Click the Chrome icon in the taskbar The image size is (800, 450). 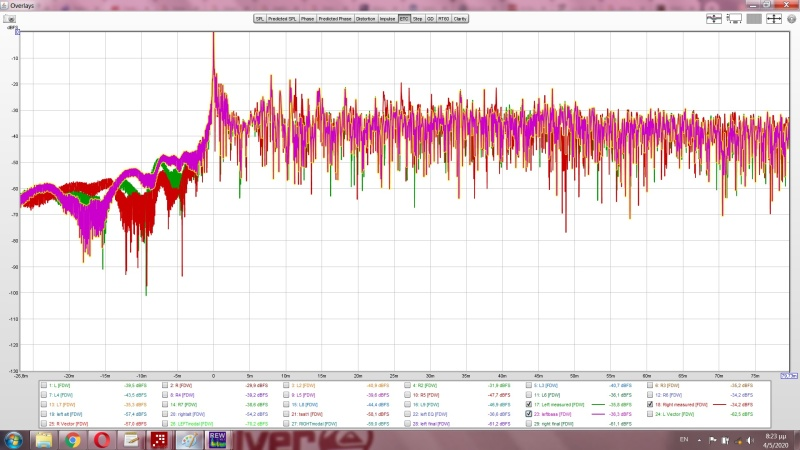(x=73, y=439)
